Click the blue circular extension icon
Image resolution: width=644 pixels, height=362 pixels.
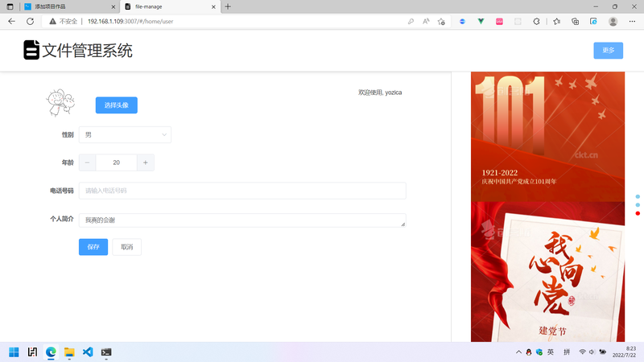point(462,22)
